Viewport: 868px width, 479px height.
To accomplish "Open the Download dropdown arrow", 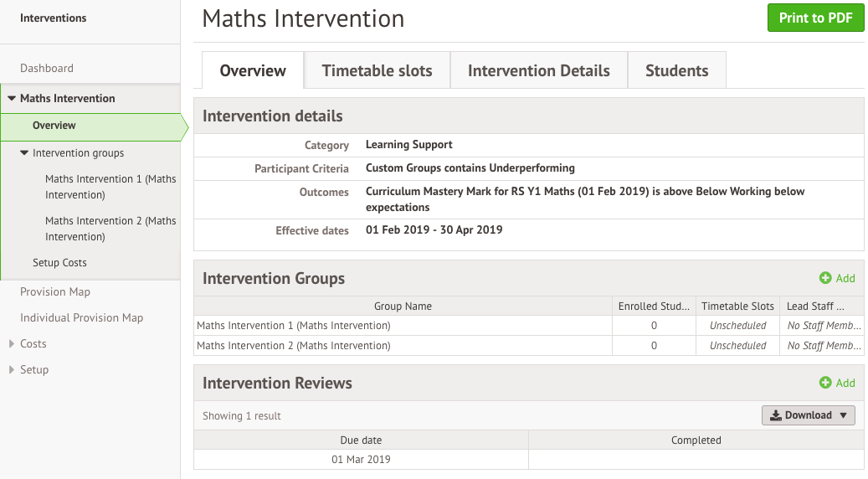I will (844, 415).
